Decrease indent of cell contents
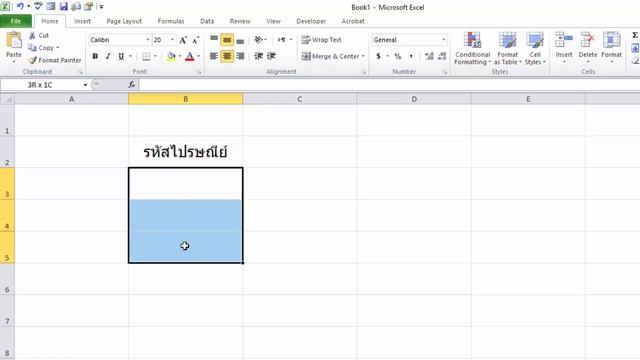The width and height of the screenshot is (640, 360). coord(258,56)
